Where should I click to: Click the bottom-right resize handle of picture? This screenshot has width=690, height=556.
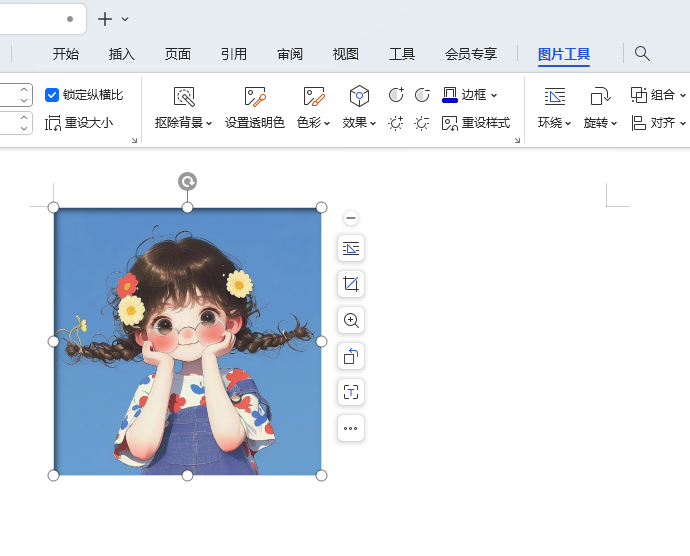[322, 475]
